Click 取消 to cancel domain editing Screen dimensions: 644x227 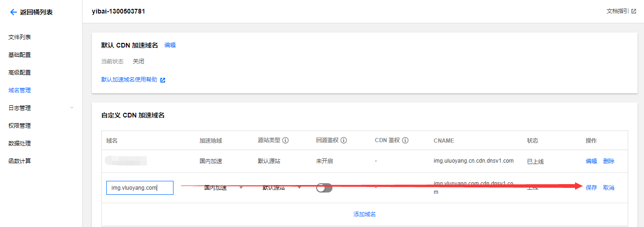point(609,188)
